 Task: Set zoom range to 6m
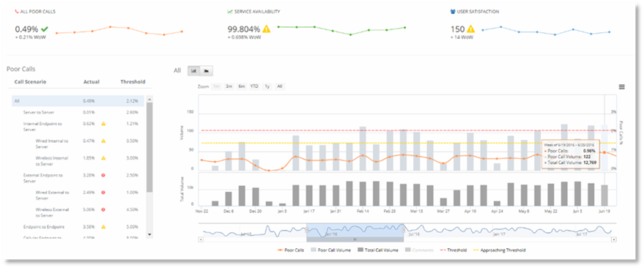pos(242,86)
